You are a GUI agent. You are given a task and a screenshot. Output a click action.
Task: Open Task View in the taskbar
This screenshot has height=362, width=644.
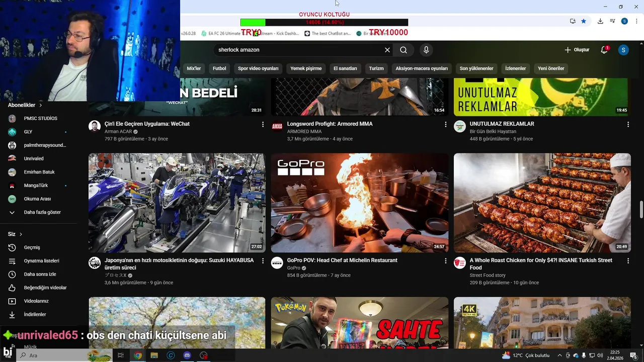tap(121, 355)
